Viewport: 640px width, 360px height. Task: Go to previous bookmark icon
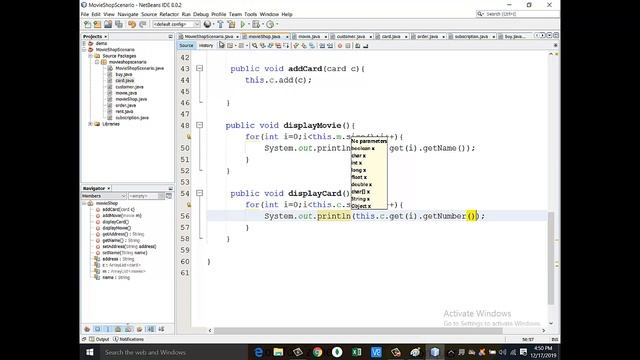point(295,46)
